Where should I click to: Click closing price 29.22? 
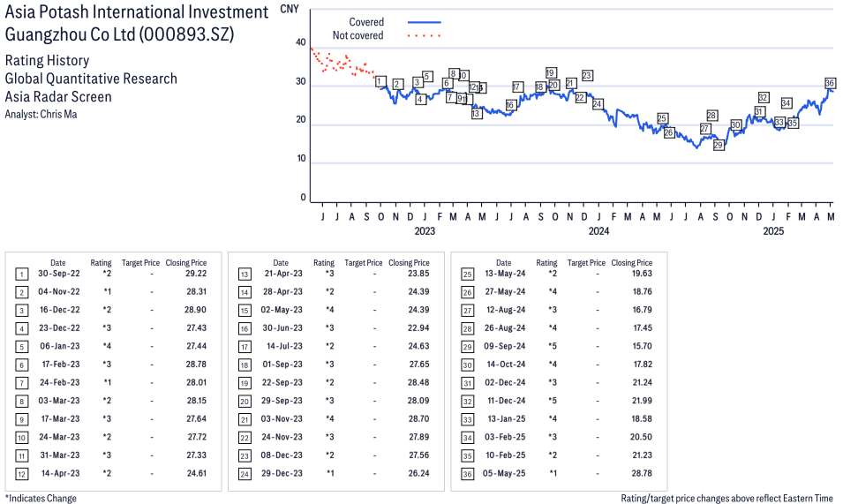pyautogui.click(x=196, y=274)
